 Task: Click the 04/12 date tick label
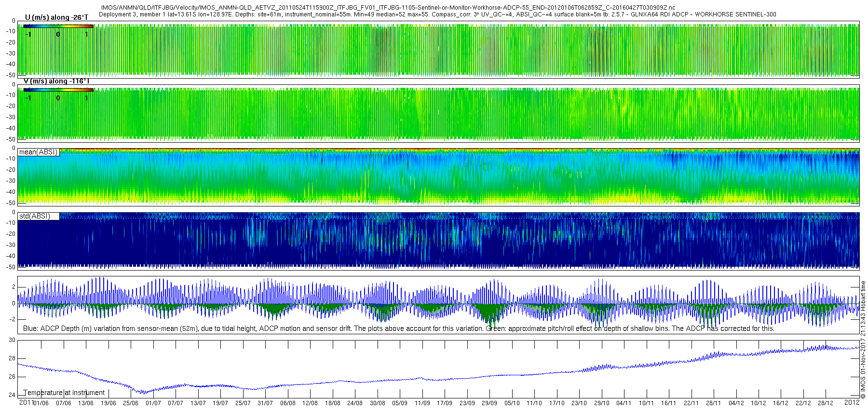pos(736,403)
